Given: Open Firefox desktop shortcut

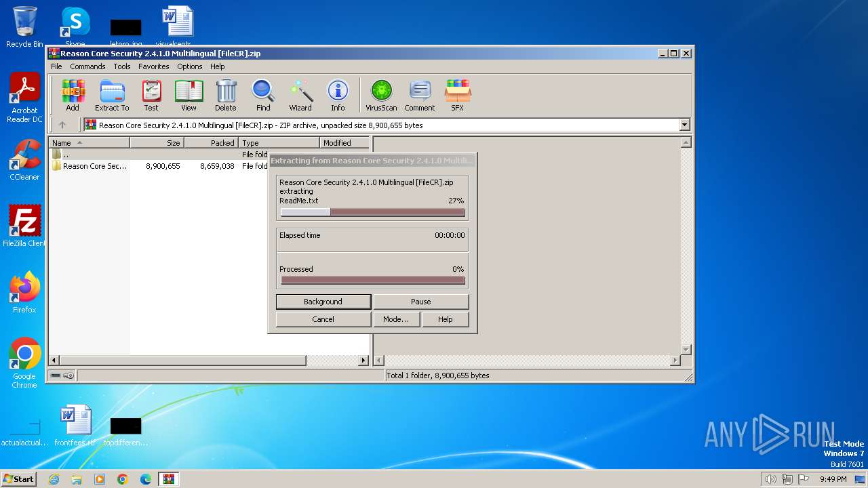Looking at the screenshot, I should point(24,292).
